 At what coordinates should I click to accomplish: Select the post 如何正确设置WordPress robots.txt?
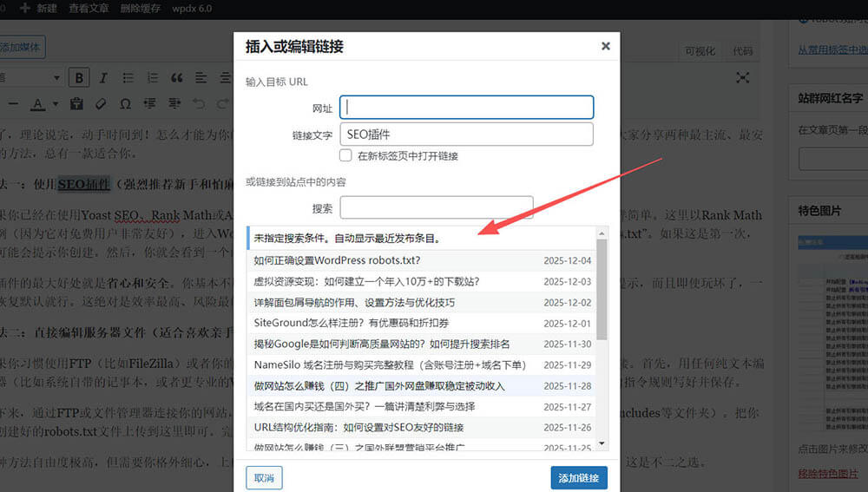coord(337,260)
